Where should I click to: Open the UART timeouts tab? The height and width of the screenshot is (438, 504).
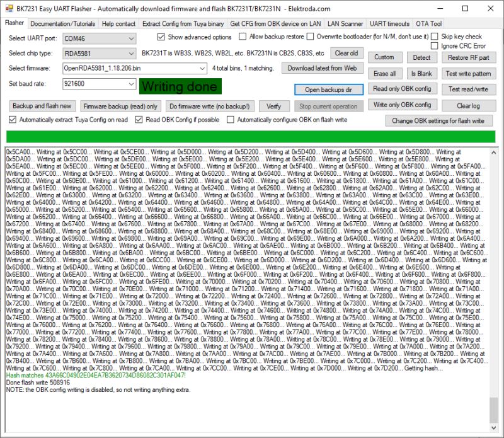[389, 24]
